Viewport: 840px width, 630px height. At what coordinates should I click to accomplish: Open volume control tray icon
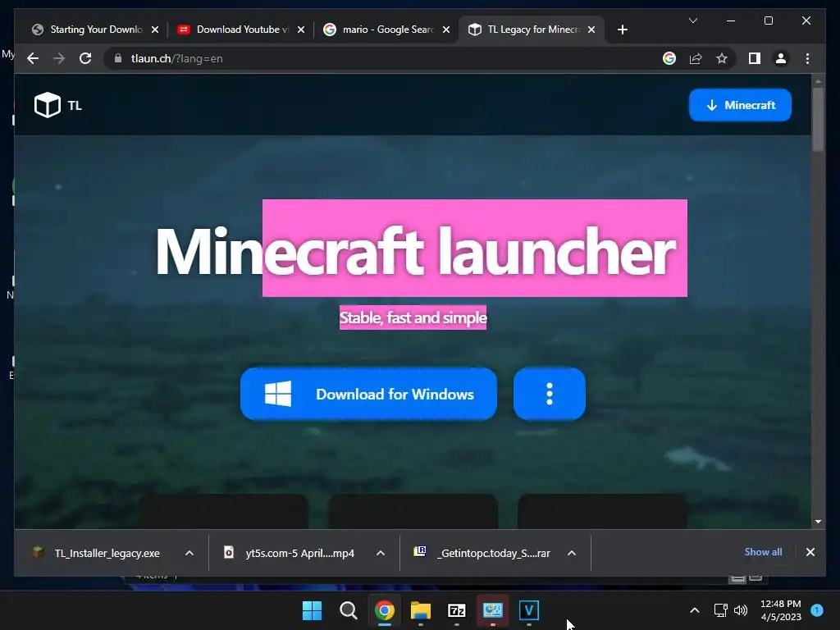pos(741,610)
